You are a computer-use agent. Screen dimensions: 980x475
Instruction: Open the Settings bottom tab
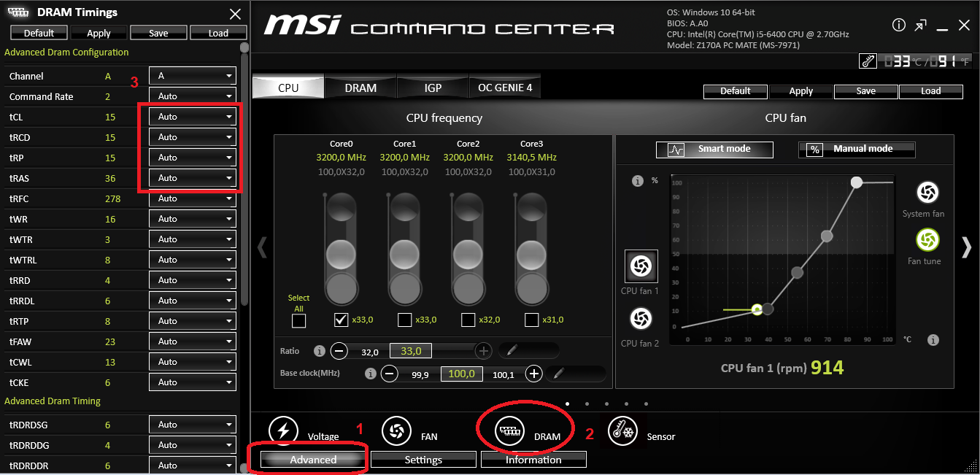coord(423,460)
